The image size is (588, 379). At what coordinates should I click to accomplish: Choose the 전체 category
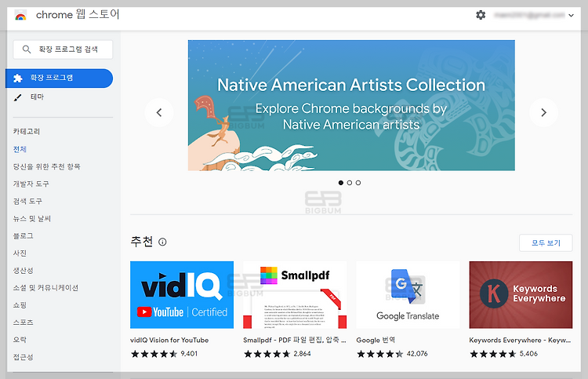20,149
